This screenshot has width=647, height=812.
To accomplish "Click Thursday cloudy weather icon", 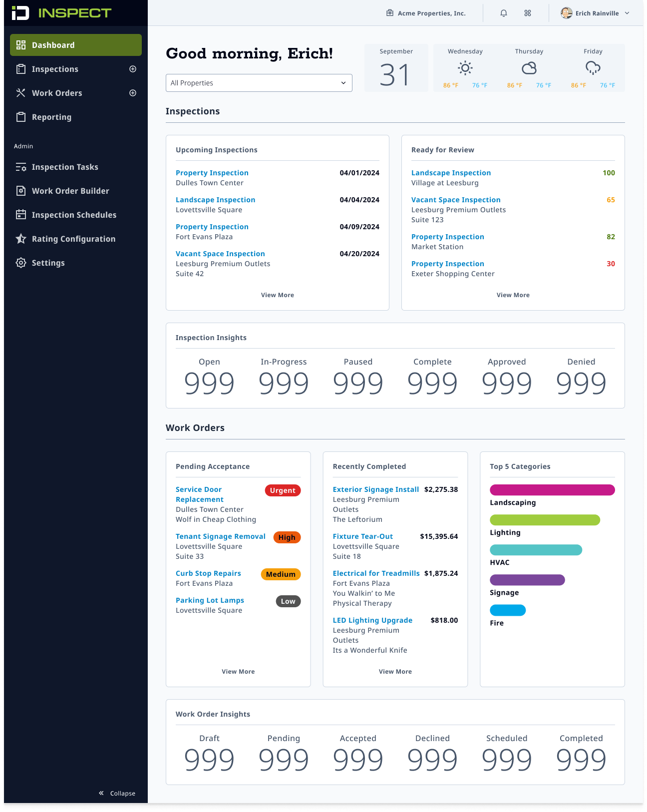I will pyautogui.click(x=529, y=68).
